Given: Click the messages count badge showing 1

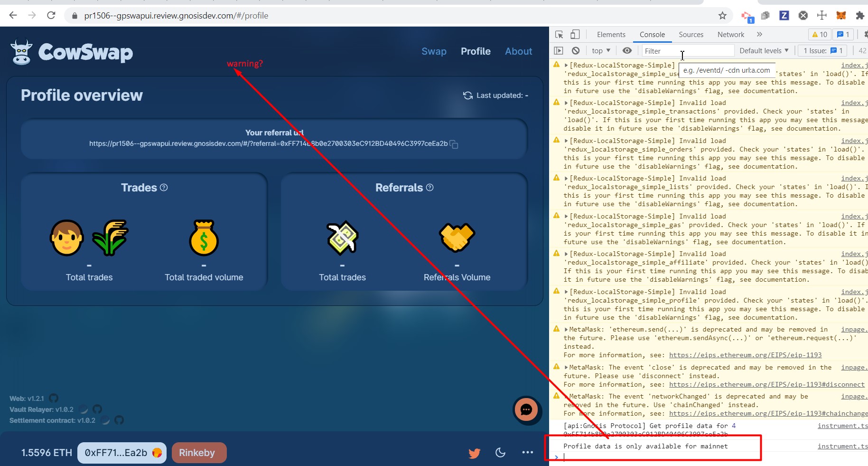Looking at the screenshot, I should [843, 34].
